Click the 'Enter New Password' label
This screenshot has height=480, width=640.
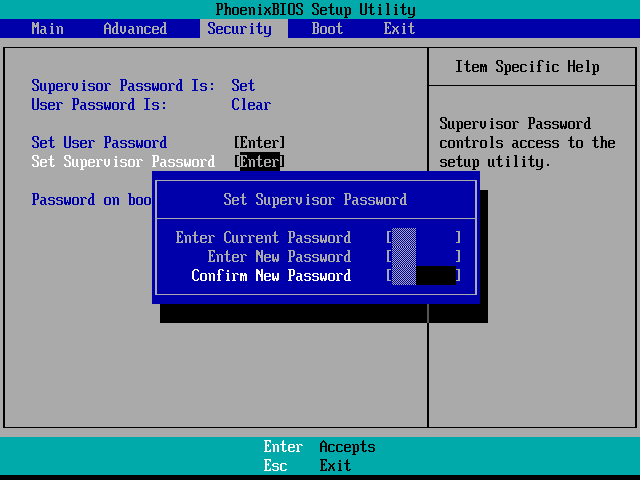279,257
